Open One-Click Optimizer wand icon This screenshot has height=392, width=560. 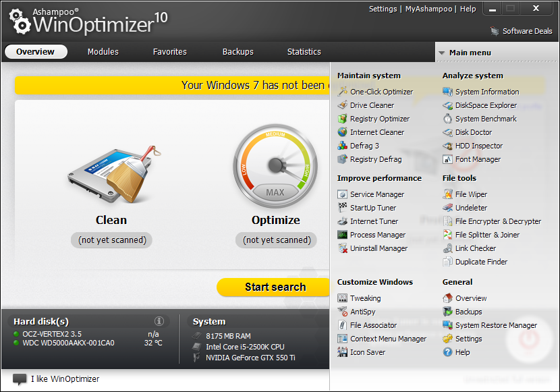(343, 91)
